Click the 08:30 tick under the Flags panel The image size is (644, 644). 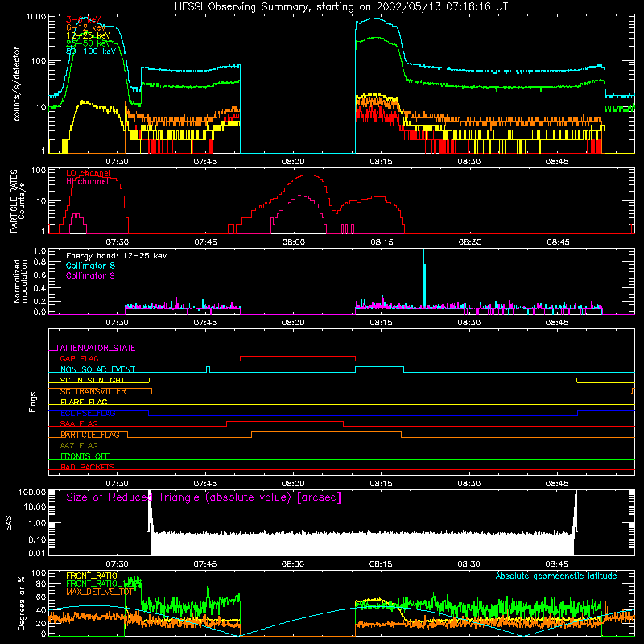pos(469,484)
